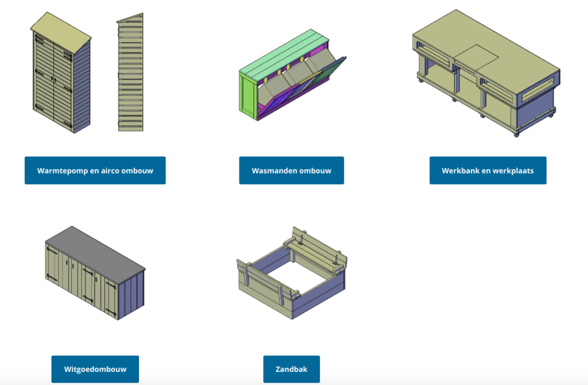Click the Zandbak button
This screenshot has width=588, height=385.
[291, 369]
